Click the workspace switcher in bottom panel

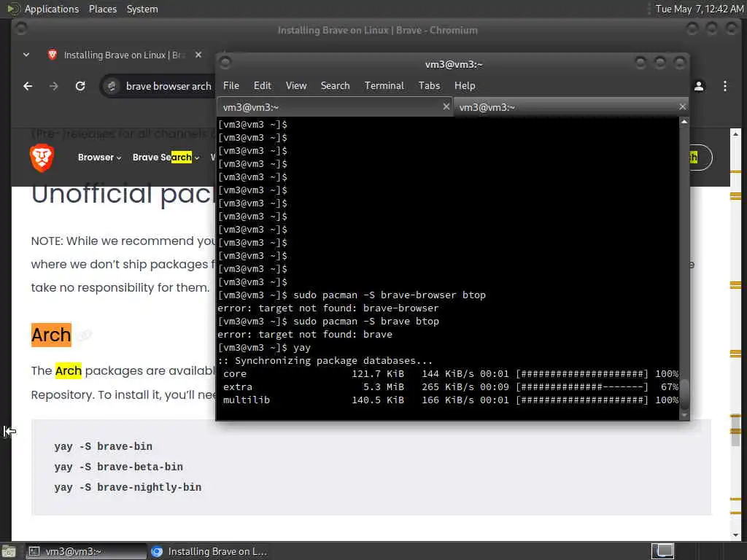(x=662, y=551)
